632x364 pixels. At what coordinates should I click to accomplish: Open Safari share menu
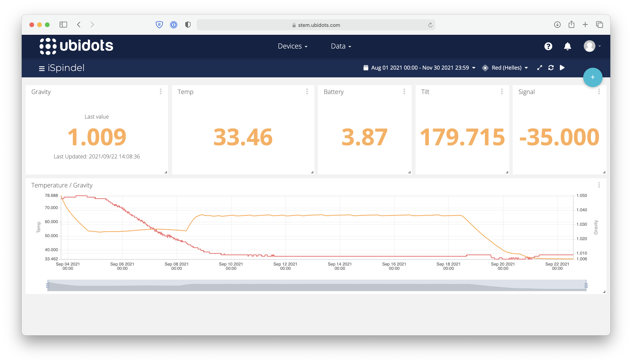(571, 24)
